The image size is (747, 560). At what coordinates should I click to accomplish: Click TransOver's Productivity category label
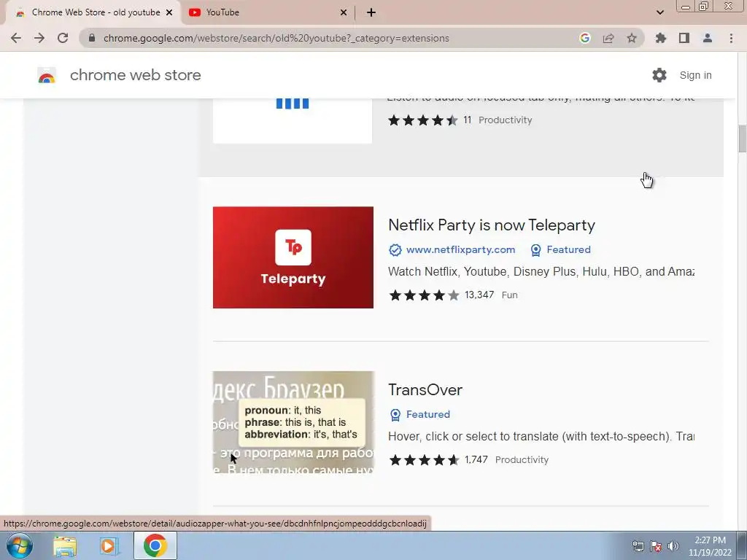tap(522, 460)
